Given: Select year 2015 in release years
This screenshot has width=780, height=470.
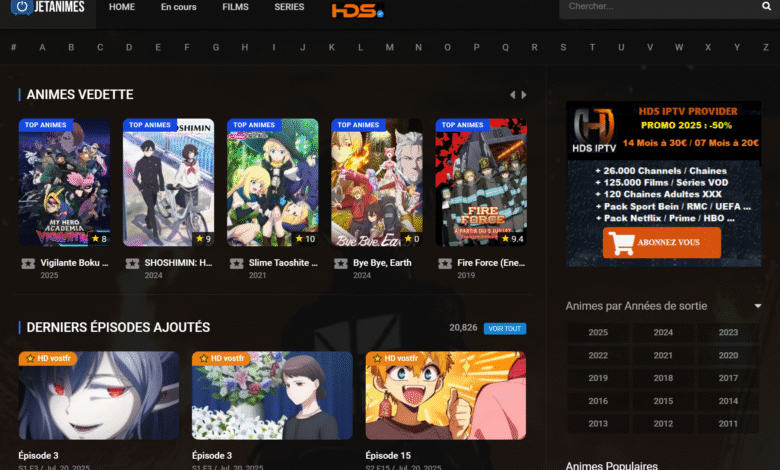Looking at the screenshot, I should pyautogui.click(x=663, y=401).
